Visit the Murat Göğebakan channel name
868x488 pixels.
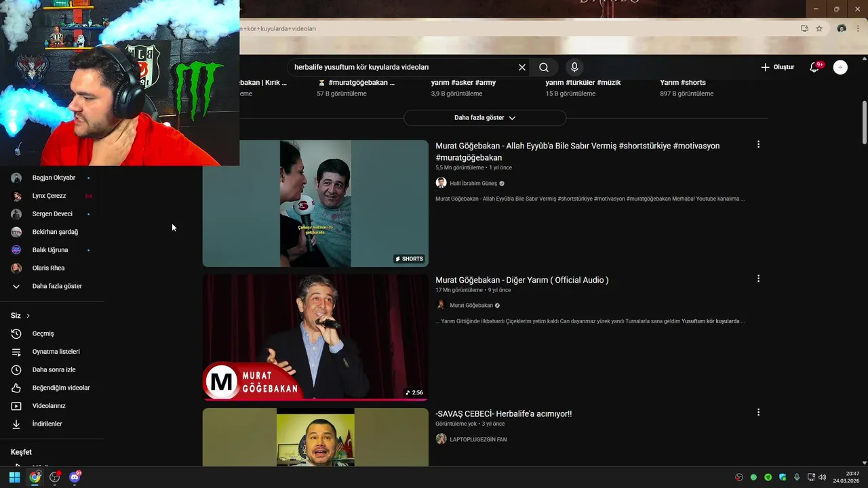click(x=471, y=305)
